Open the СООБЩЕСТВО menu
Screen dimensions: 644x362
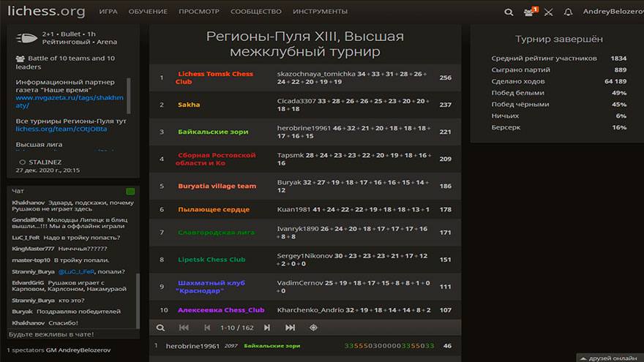tap(256, 12)
